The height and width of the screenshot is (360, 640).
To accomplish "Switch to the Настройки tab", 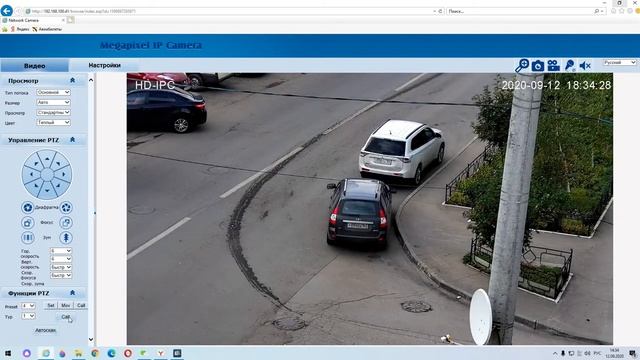I will point(104,65).
